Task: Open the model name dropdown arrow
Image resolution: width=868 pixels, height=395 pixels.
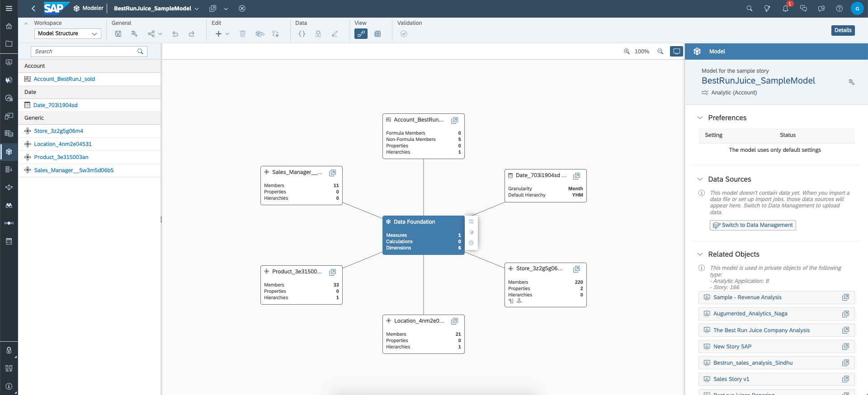Action: [x=197, y=9]
